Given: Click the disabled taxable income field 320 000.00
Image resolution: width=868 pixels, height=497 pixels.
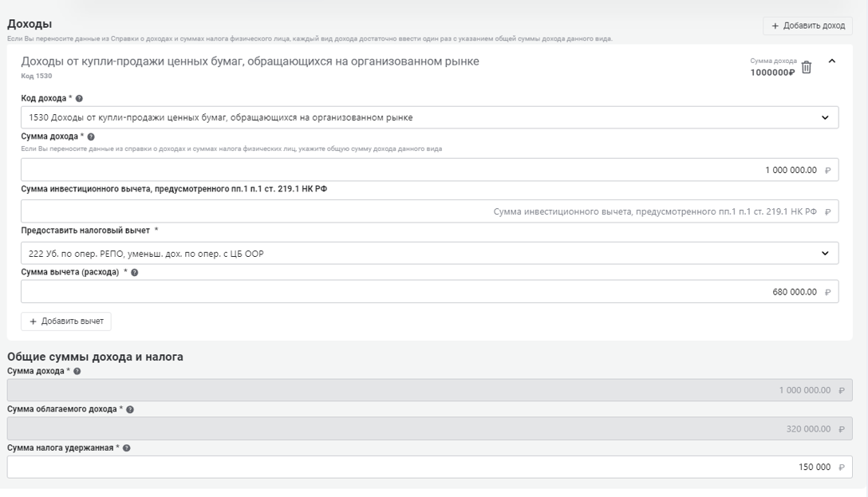Looking at the screenshot, I should click(x=429, y=428).
